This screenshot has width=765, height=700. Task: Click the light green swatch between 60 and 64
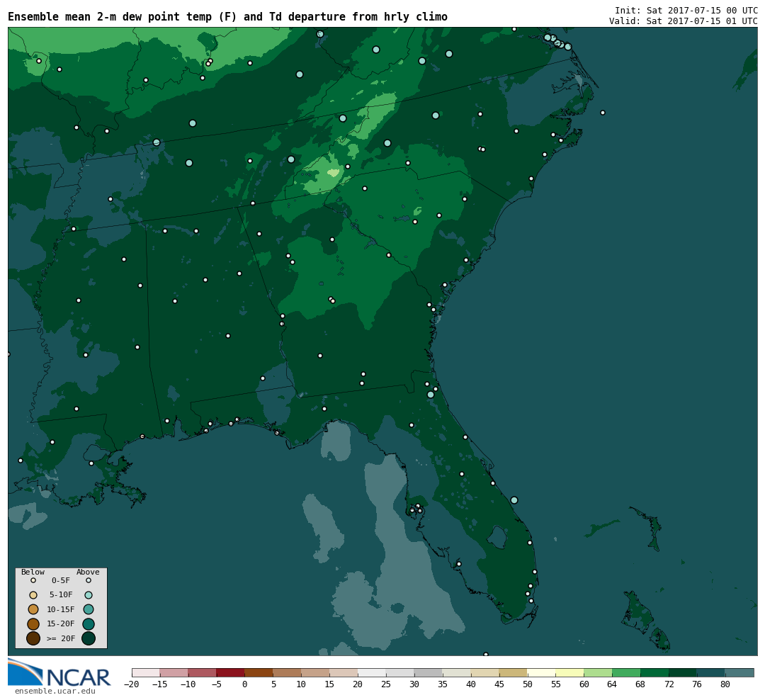point(598,672)
